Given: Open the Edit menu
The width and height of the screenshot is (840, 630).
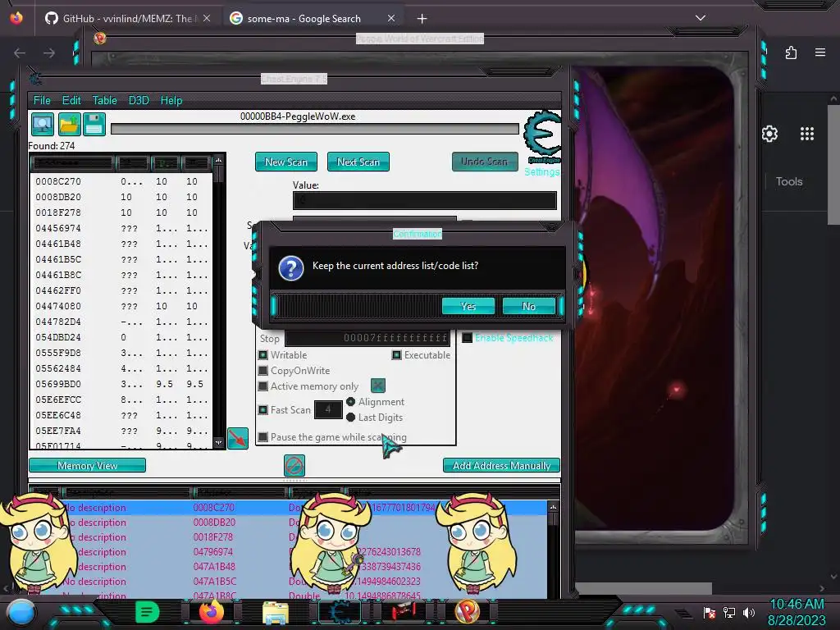Looking at the screenshot, I should [x=71, y=100].
